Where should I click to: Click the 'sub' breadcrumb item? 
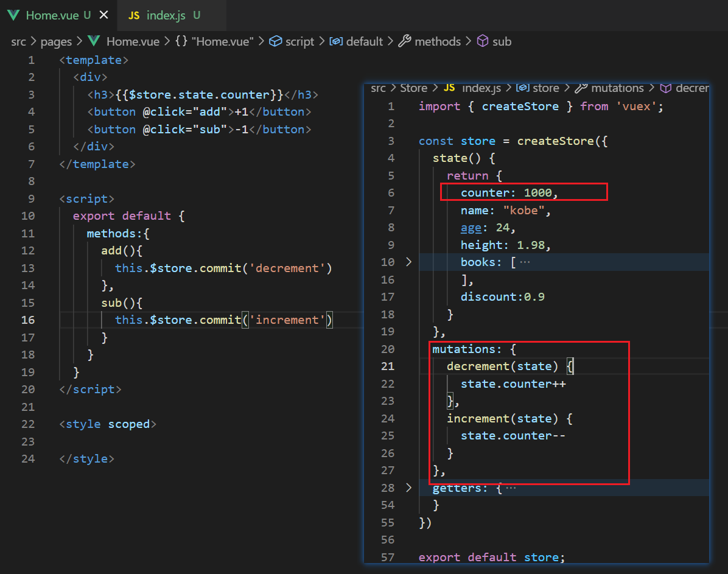coord(502,42)
